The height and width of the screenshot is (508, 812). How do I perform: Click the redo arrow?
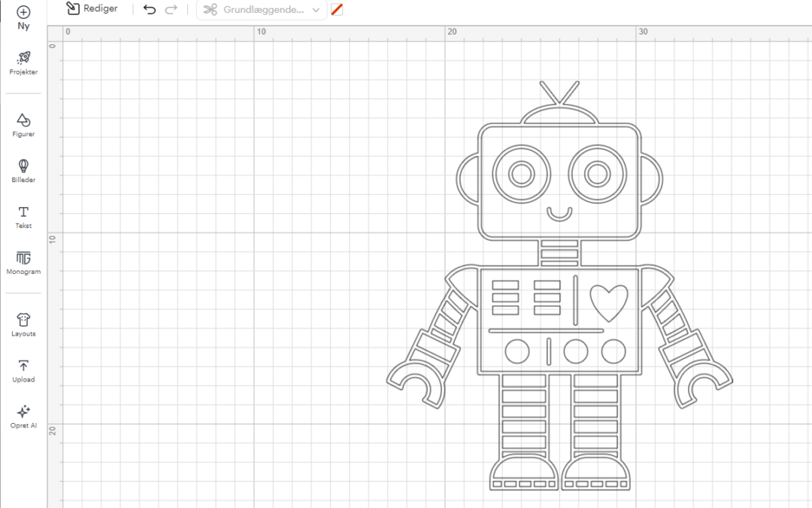coord(171,10)
